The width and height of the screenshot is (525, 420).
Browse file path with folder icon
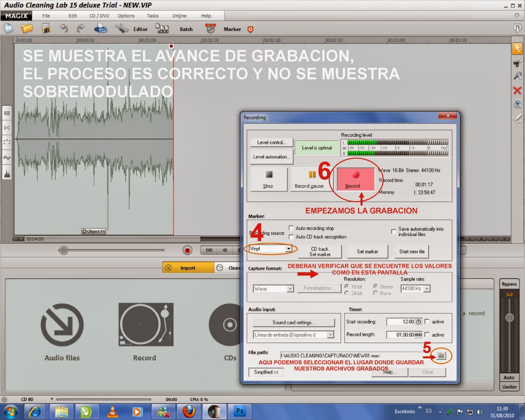441,356
